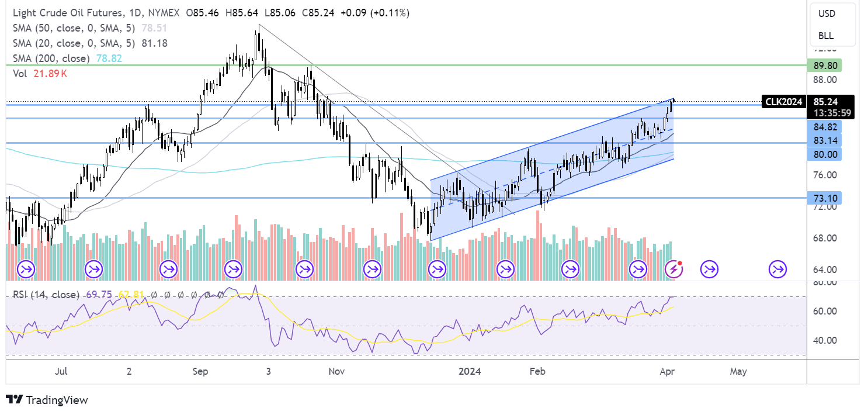Click the 40.00 RSI axis value

click(826, 340)
